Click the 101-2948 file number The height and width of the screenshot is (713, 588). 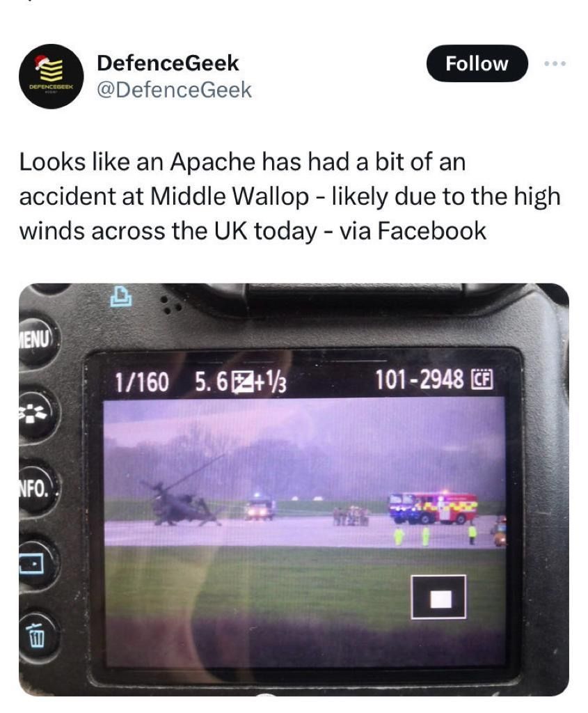(420, 379)
